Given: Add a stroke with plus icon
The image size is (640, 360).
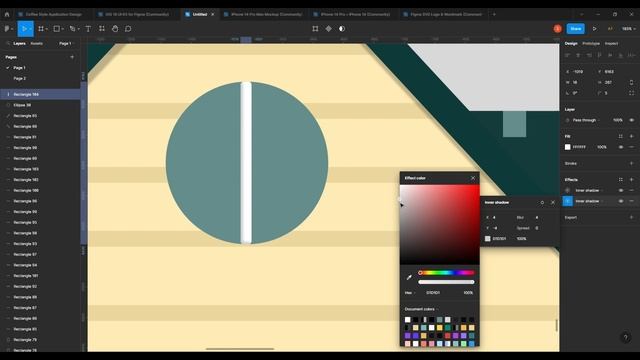Looking at the screenshot, I should point(631,163).
